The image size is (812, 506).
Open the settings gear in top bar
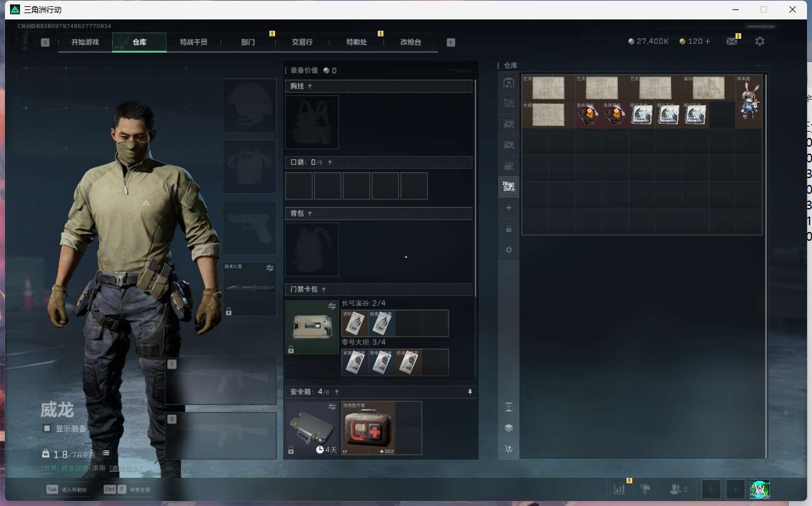(x=759, y=41)
